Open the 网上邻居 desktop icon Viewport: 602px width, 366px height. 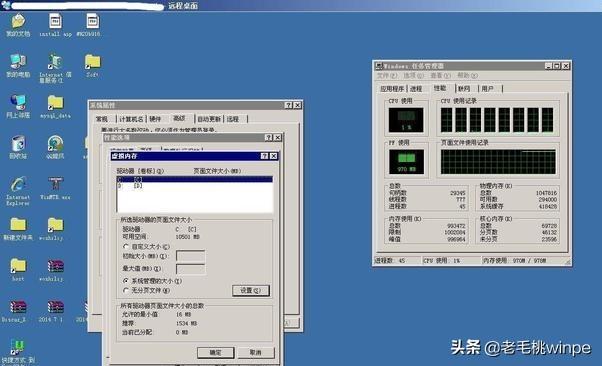[x=18, y=103]
